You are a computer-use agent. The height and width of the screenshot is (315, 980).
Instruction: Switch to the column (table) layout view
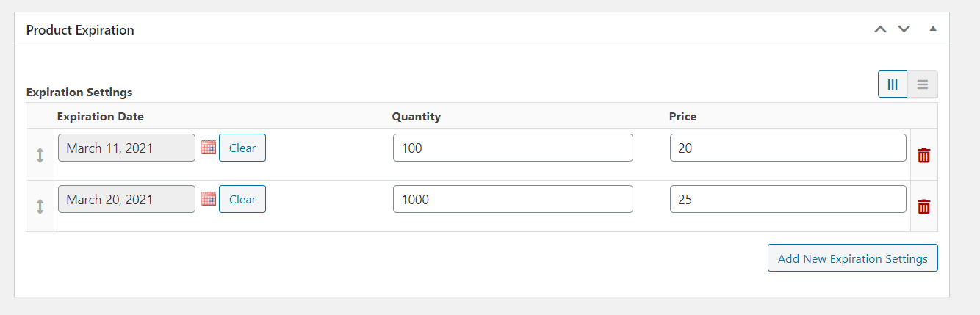893,84
